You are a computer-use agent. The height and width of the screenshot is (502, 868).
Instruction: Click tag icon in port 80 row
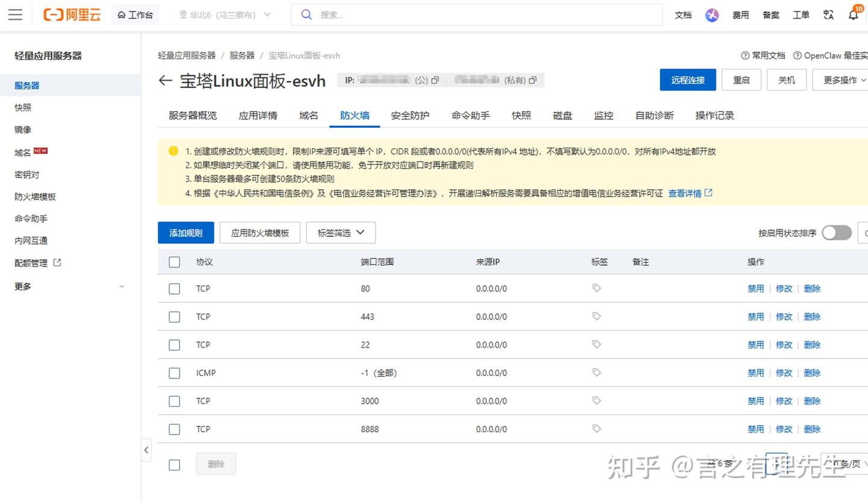[x=597, y=288]
